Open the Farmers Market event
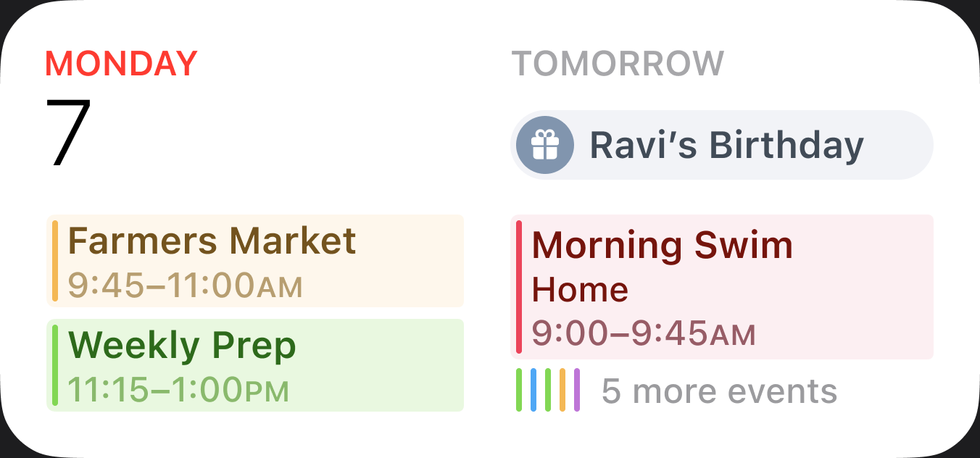980x458 pixels. pyautogui.click(x=212, y=241)
